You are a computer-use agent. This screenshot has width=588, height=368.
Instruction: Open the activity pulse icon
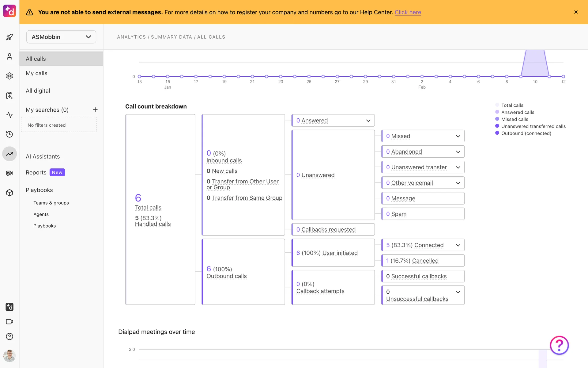(9, 115)
